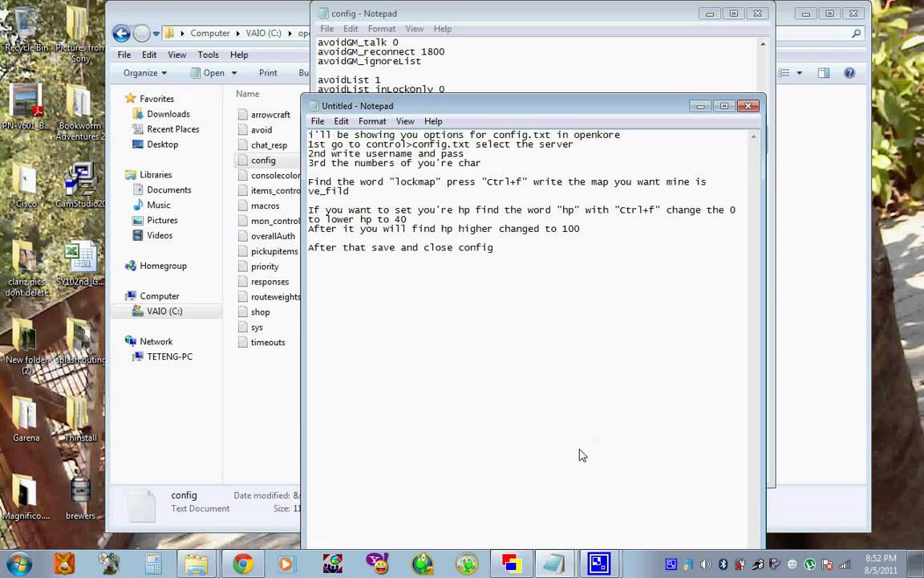Click the Bluetooth tray icon

[x=723, y=564]
